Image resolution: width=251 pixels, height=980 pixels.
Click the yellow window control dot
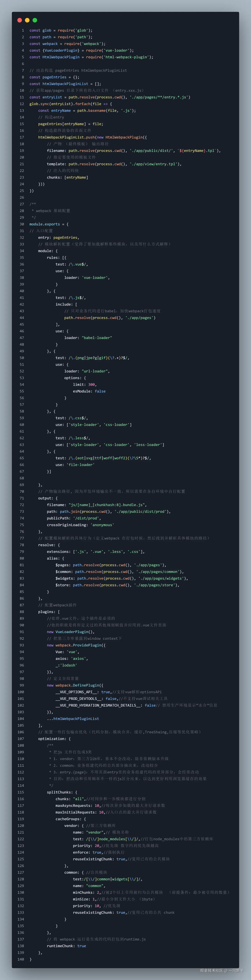[27, 20]
